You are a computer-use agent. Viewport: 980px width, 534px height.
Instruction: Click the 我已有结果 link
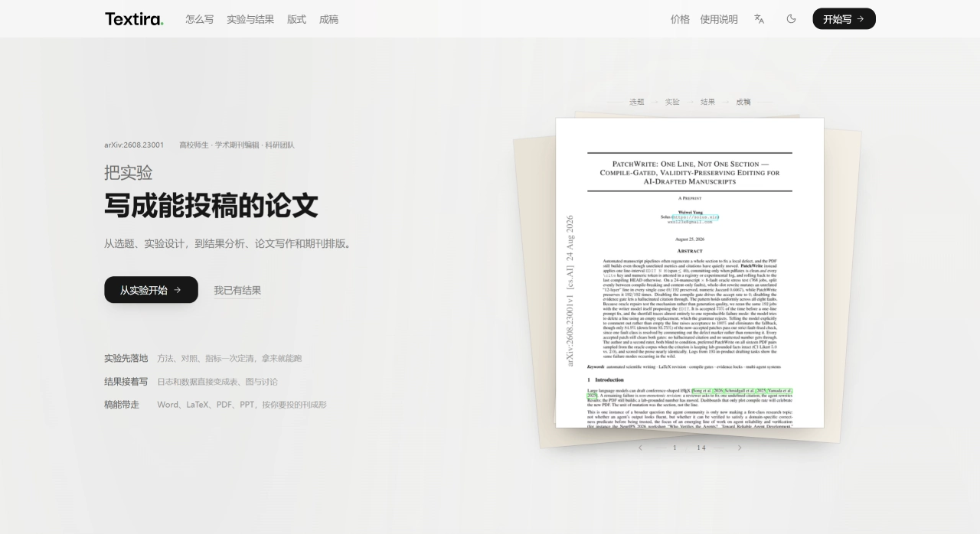click(x=237, y=291)
